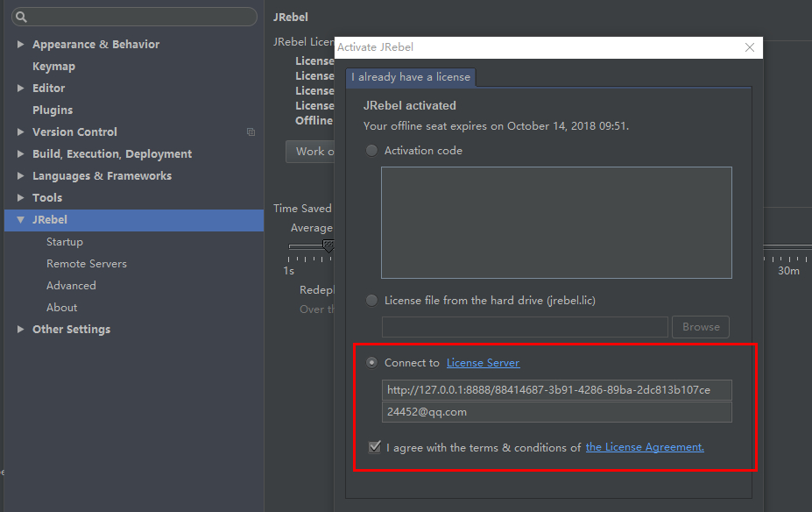Select the Version Control tree item label
Image resolution: width=812 pixels, height=512 pixels.
74,132
